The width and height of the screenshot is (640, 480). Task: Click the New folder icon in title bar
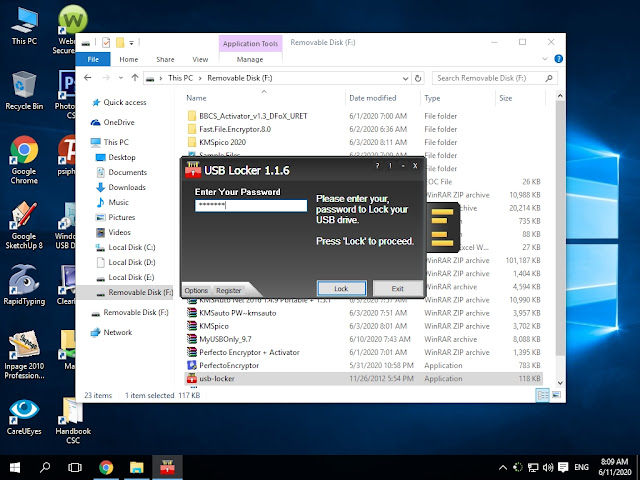click(x=120, y=42)
